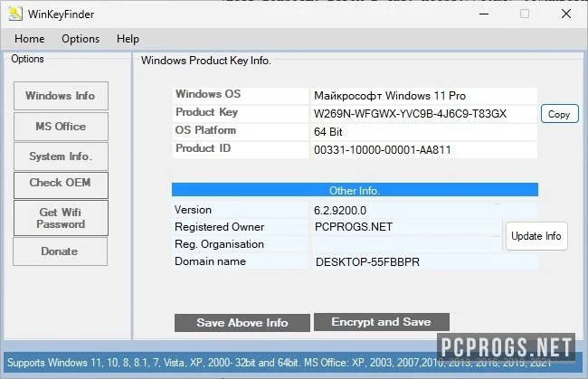Screen dimensions: 588x379
Task: Select the product key W269N-WFGWX text
Action: 411,114
